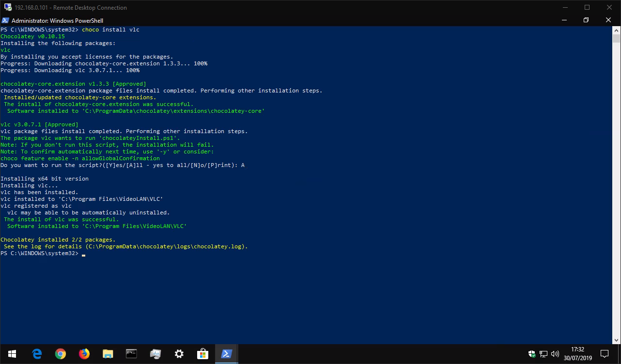Open the performance monitor taskbar icon
Viewport: 621px width, 364px height.
tap(155, 354)
